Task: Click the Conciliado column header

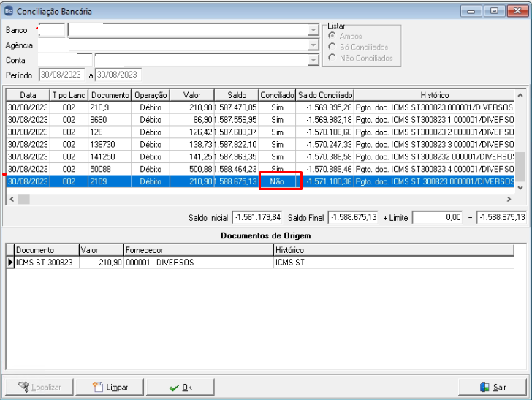Action: [277, 95]
